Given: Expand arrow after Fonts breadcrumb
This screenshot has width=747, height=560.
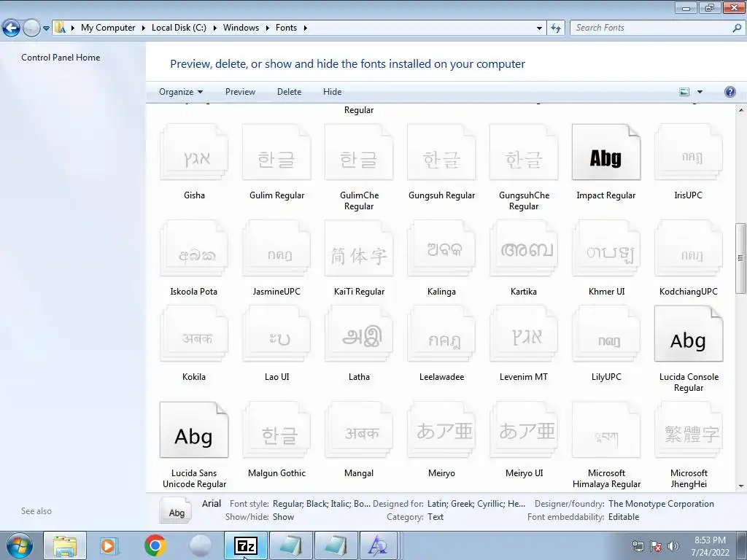Looking at the screenshot, I should (306, 28).
